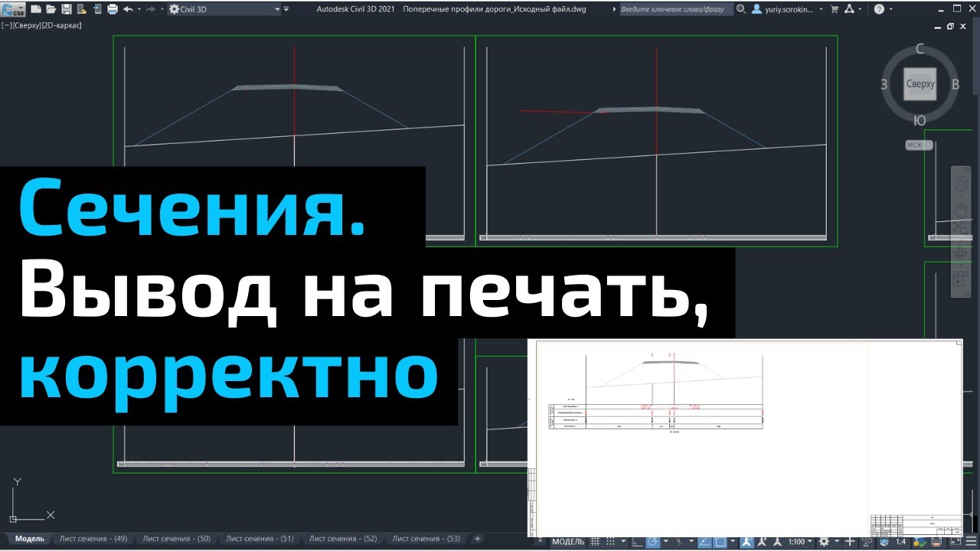Open the yuriy.sorokin account menu

coord(788,9)
